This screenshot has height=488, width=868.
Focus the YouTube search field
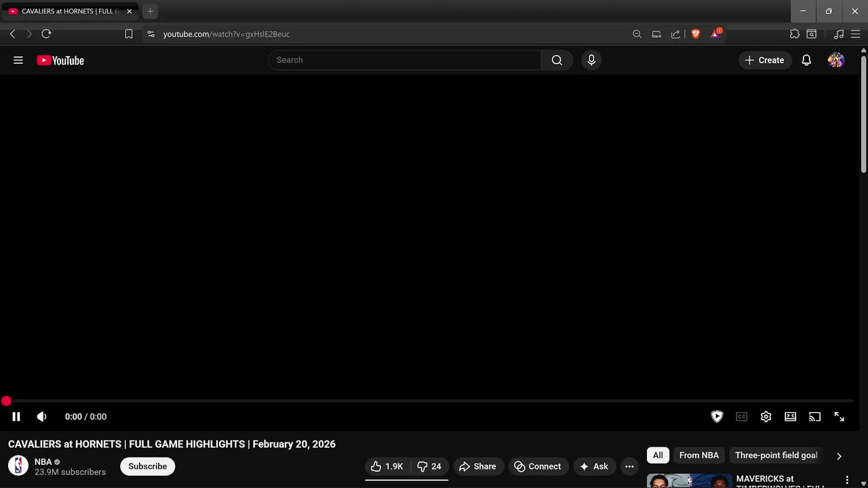[x=405, y=60]
